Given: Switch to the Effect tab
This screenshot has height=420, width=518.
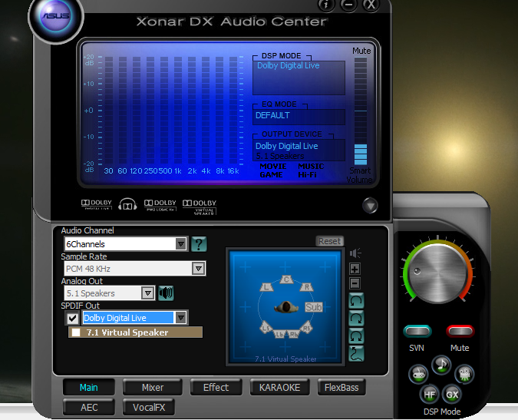Looking at the screenshot, I should pos(216,387).
